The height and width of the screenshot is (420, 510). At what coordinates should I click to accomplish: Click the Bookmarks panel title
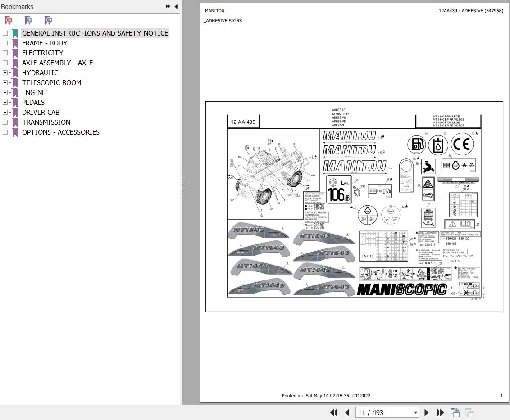pos(17,6)
